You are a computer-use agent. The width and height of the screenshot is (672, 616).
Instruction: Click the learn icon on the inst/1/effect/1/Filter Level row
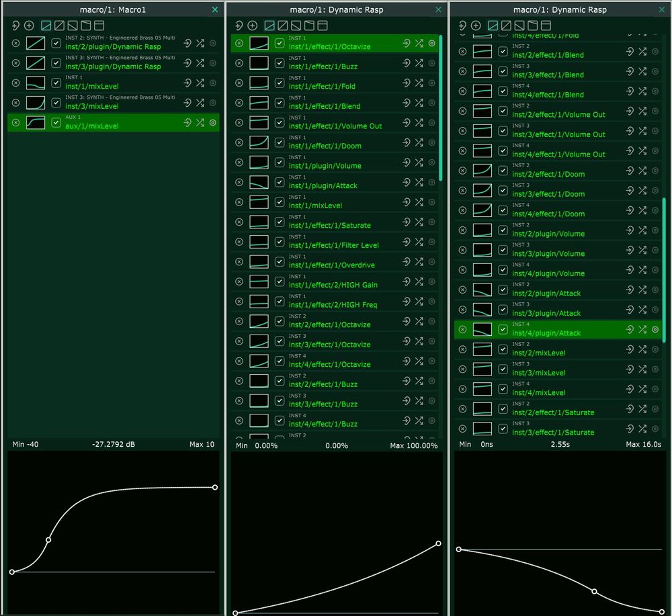(x=407, y=242)
